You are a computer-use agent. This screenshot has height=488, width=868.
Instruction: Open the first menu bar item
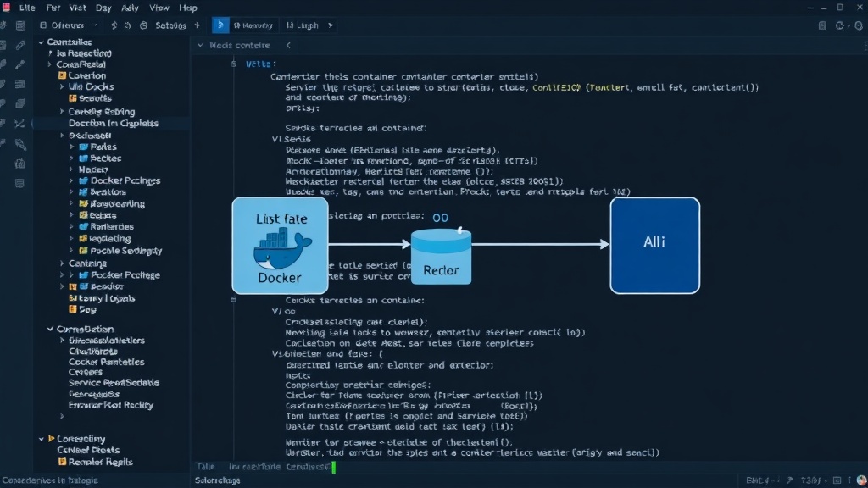coord(27,8)
